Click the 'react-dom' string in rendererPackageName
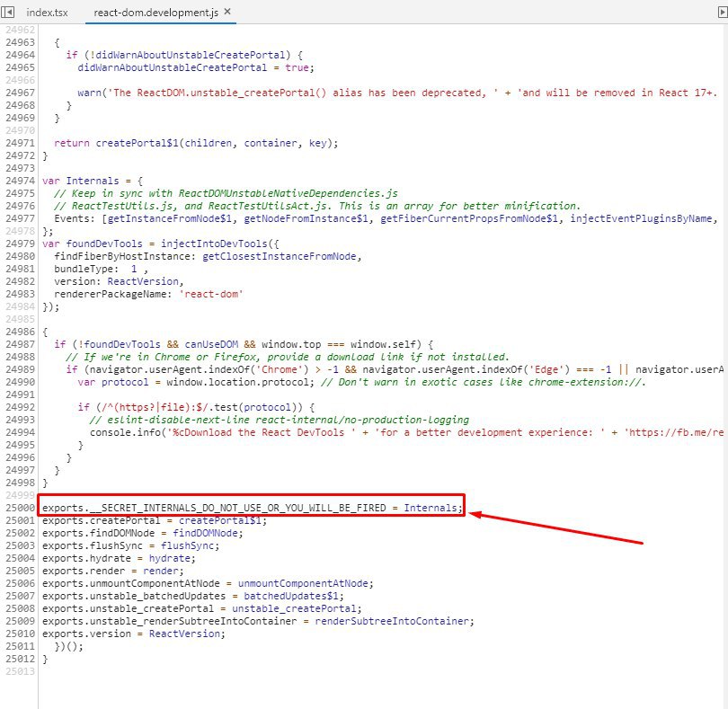Image resolution: width=728 pixels, height=709 pixels. 211,294
